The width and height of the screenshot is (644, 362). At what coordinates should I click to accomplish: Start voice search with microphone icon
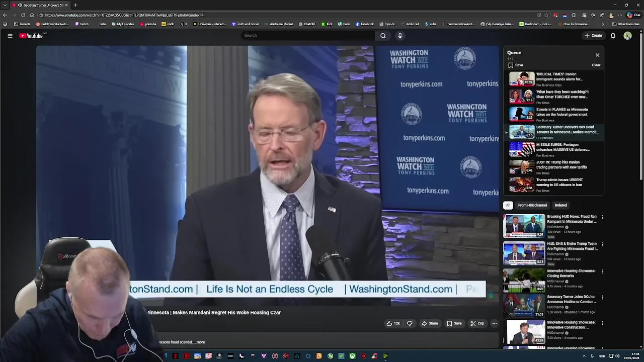[x=400, y=36]
